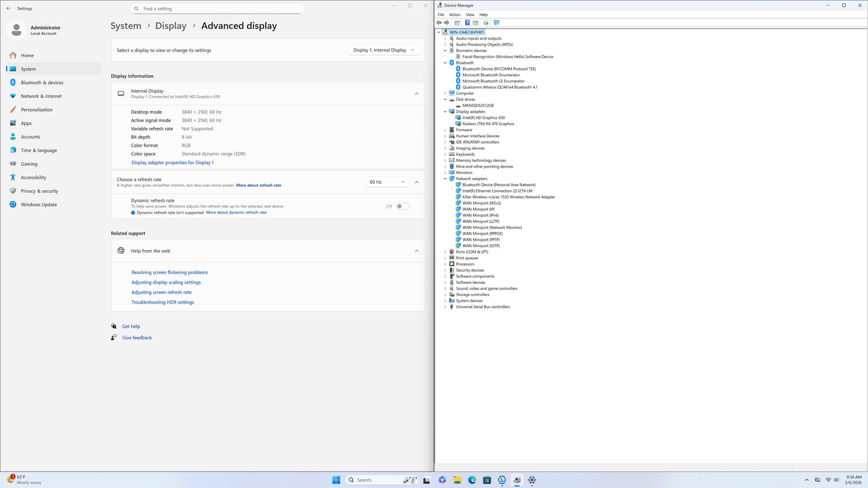Expand the Processors category
The image size is (868, 488).
[445, 264]
